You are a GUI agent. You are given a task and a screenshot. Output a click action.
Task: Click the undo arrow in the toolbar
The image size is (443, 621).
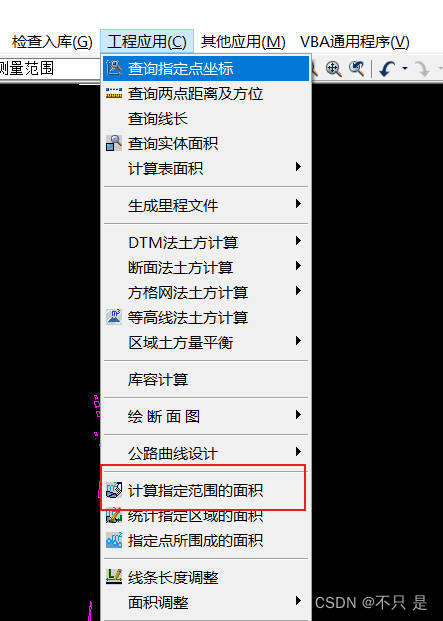pos(387,69)
